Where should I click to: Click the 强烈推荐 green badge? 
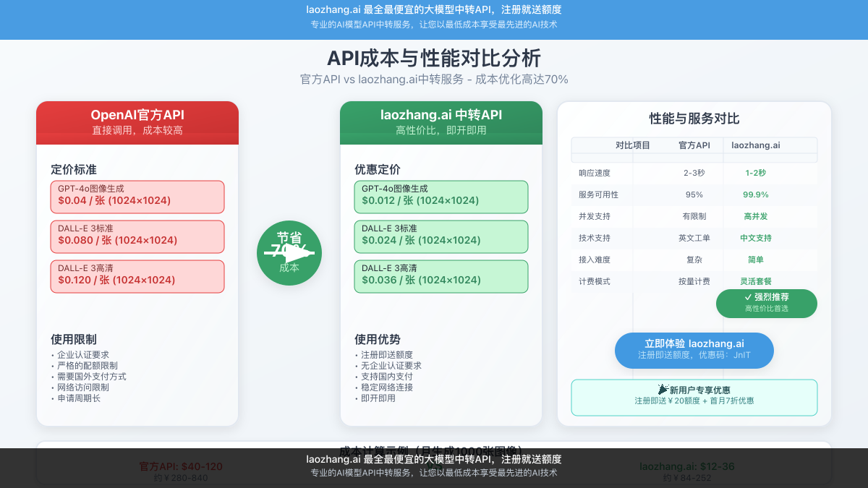(767, 304)
